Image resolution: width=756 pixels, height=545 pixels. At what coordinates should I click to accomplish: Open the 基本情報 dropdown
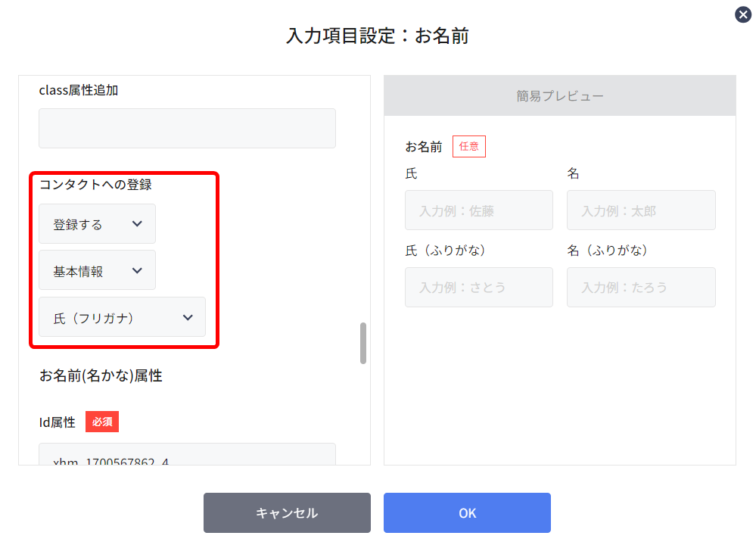[x=97, y=270]
